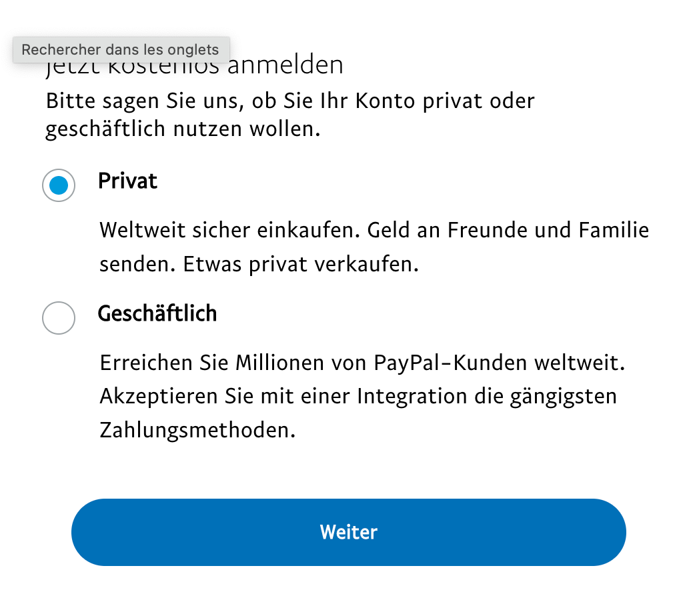Click the word 'Zahlungsmethoden.'
This screenshot has width=699, height=616.
[x=197, y=430]
